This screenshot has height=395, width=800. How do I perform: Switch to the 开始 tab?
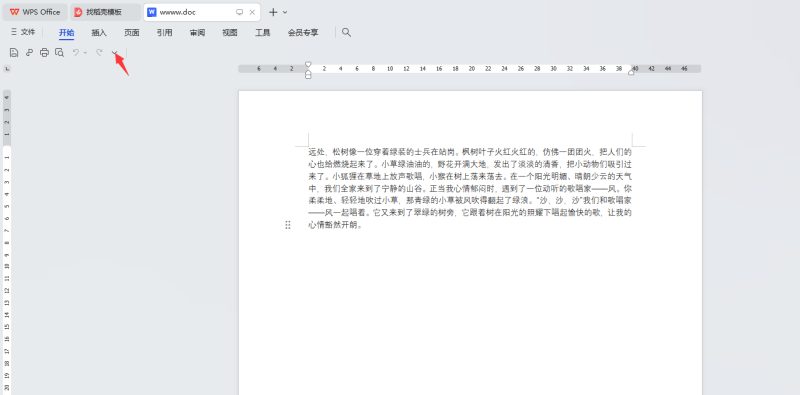click(x=66, y=33)
